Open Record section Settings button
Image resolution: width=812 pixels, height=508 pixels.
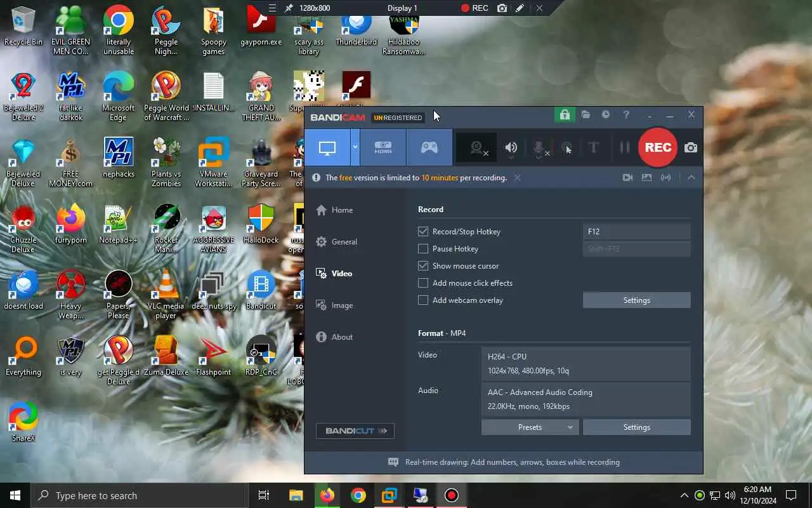636,300
